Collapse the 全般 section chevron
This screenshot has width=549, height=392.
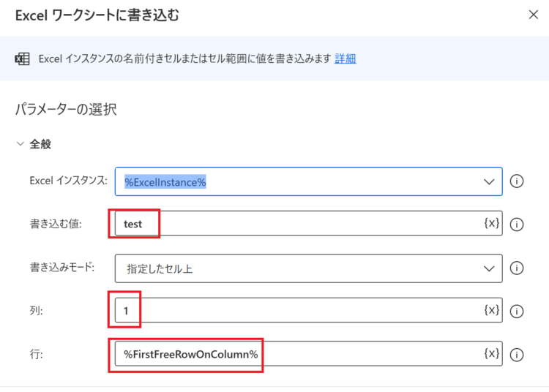pyautogui.click(x=20, y=144)
